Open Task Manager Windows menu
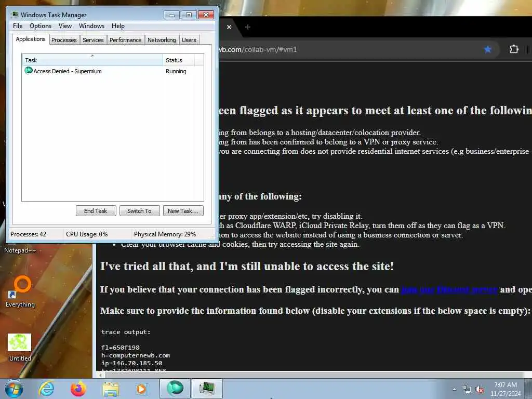The width and height of the screenshot is (532, 399). [91, 26]
